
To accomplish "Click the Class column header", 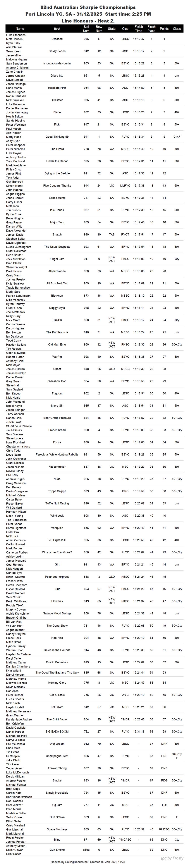I will pos(177,29).
